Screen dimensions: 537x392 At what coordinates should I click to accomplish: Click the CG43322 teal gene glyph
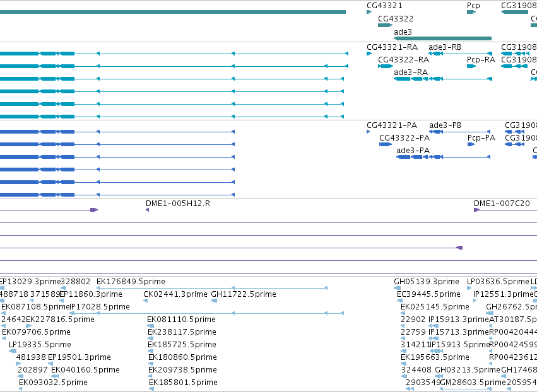[385, 25]
